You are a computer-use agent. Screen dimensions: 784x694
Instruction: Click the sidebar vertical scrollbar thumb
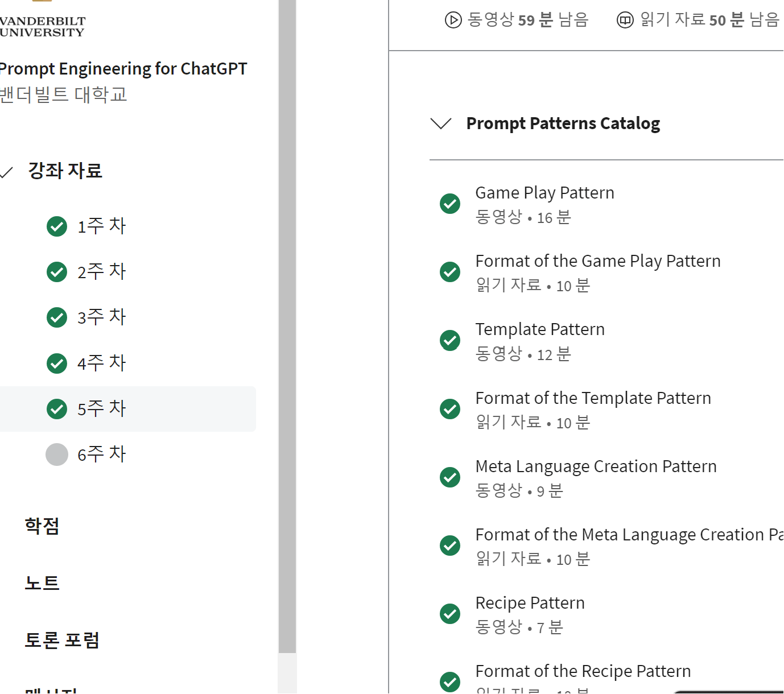click(287, 327)
